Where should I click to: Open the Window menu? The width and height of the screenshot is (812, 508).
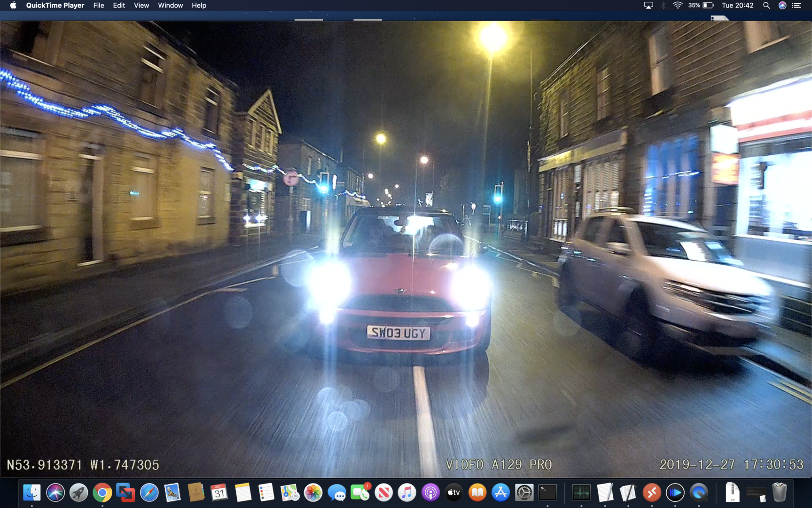tap(170, 5)
